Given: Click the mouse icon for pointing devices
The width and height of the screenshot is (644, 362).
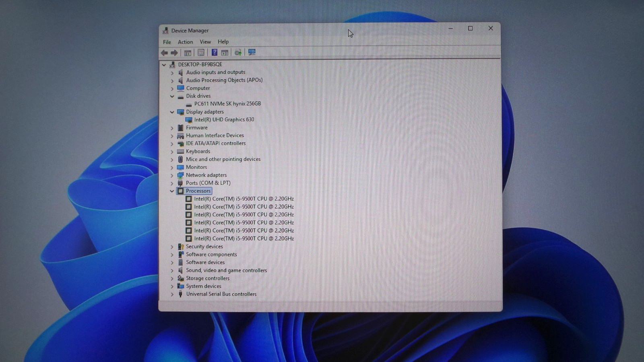Looking at the screenshot, I should point(180,159).
